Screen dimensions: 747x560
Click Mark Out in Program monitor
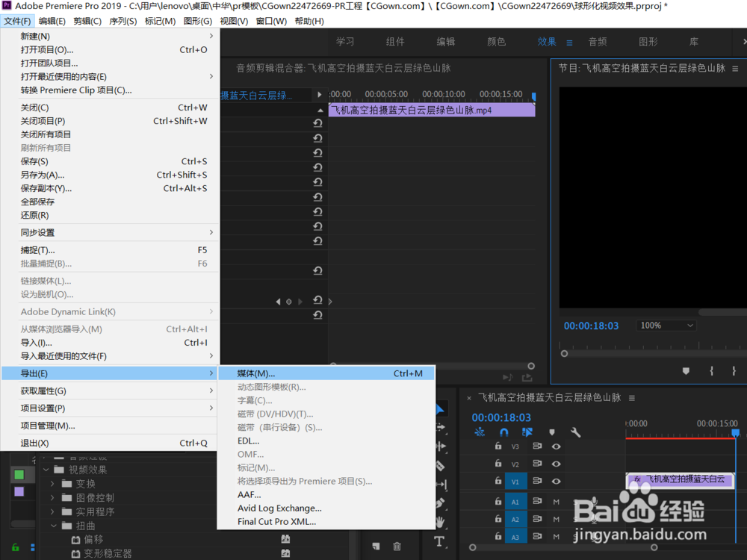click(734, 371)
